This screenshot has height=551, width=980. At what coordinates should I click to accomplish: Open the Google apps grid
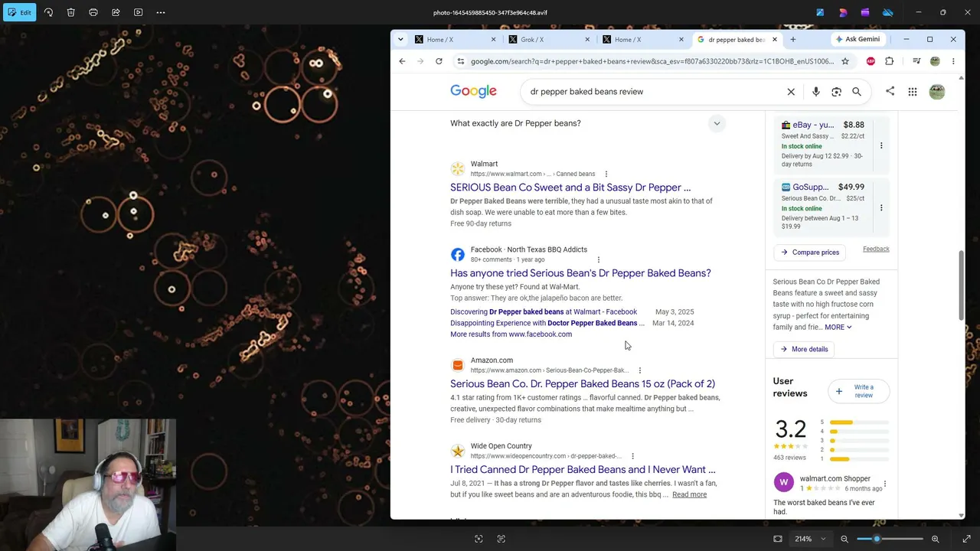point(913,92)
